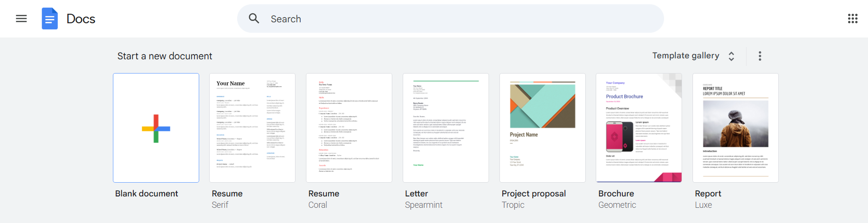This screenshot has width=868, height=223.
Task: Click the Report label below thumbnail
Action: click(x=708, y=194)
